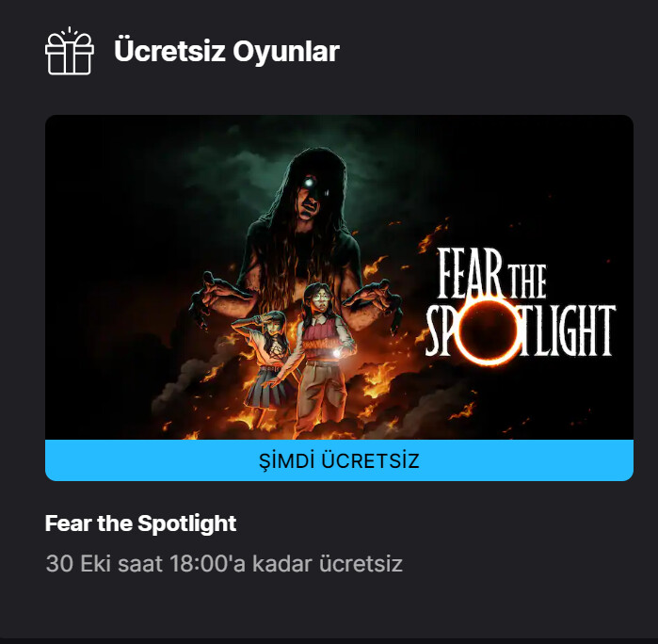This screenshot has width=658, height=644.
Task: Click the Fear the Spotlight logo in artwork
Action: pos(521,307)
